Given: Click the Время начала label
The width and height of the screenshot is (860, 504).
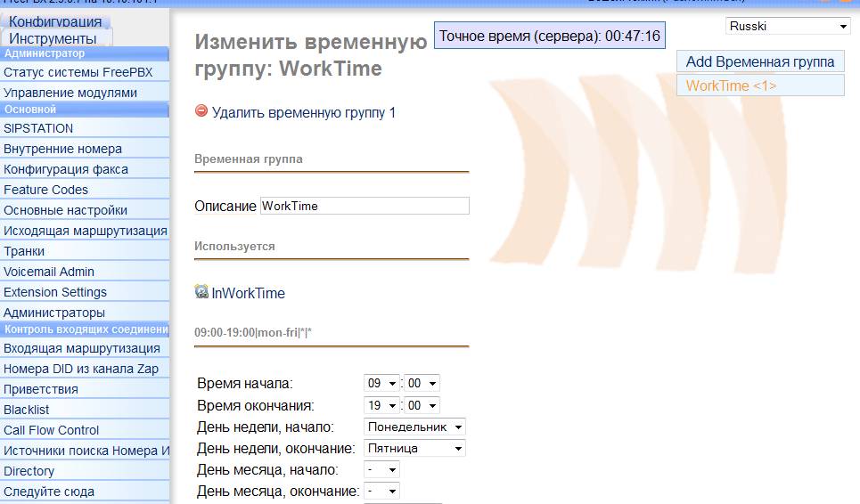Looking at the screenshot, I should pyautogui.click(x=244, y=384).
